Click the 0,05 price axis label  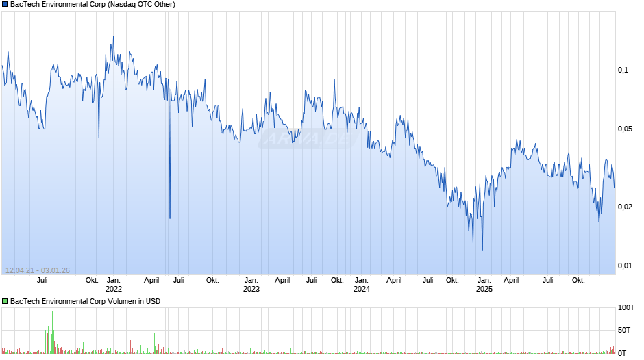pos(625,129)
